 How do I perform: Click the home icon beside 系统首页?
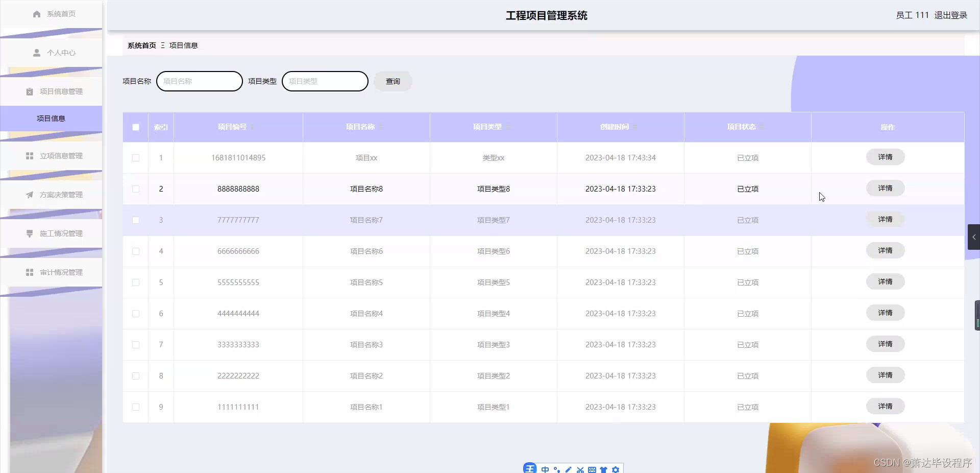[x=37, y=14]
